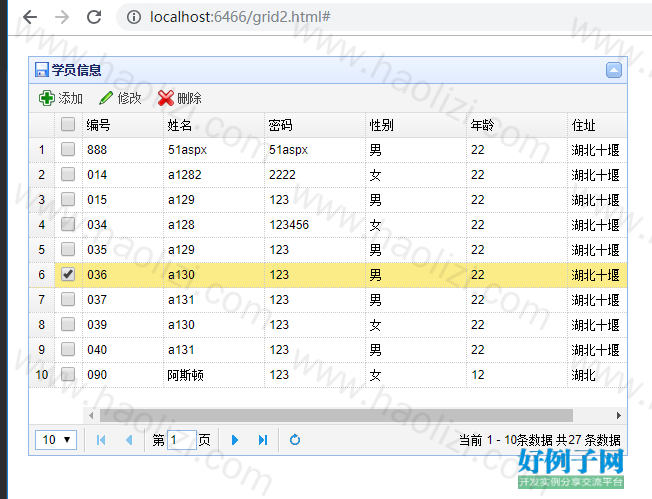
Task: Click the page number input field
Action: (182, 440)
